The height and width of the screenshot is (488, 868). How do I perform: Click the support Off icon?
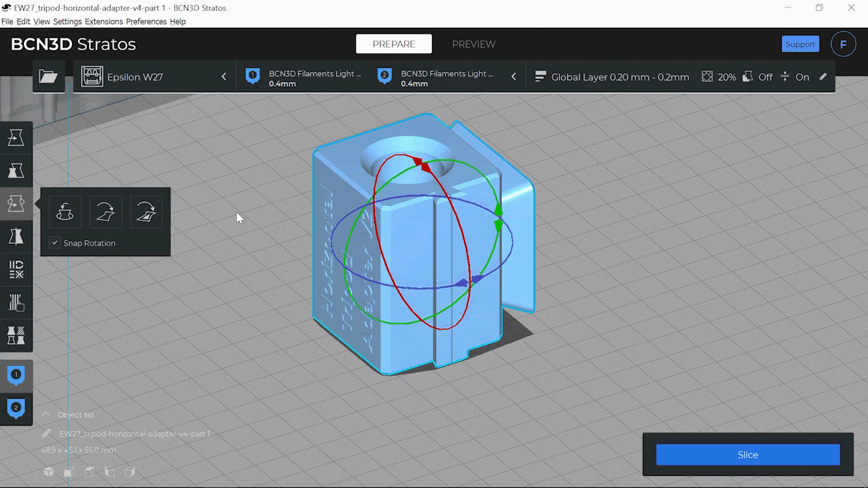pyautogui.click(x=748, y=77)
